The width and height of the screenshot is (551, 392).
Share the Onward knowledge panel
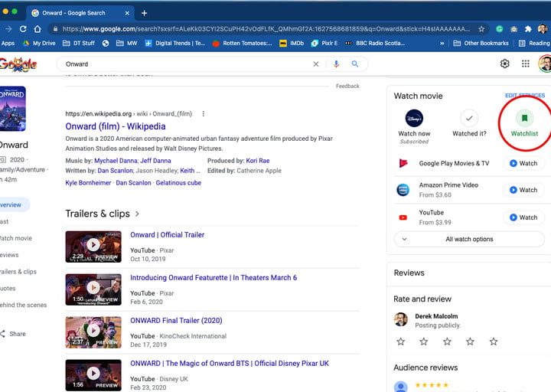tap(13, 334)
